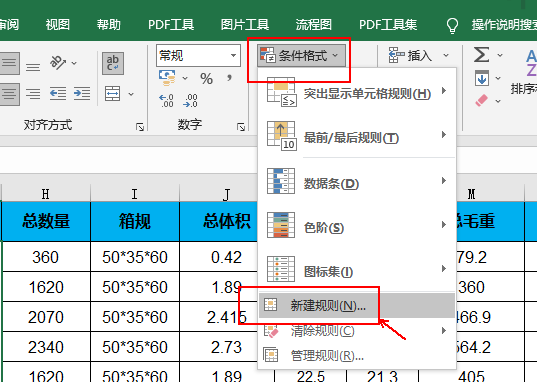Click the 操作说明搜索 search field
This screenshot has width=537, height=382.
click(x=503, y=25)
